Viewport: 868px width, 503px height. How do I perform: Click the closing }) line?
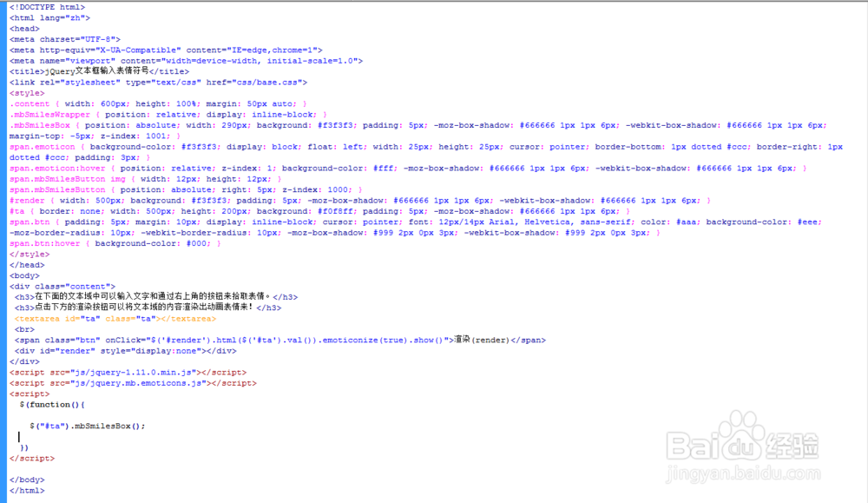pyautogui.click(x=24, y=447)
